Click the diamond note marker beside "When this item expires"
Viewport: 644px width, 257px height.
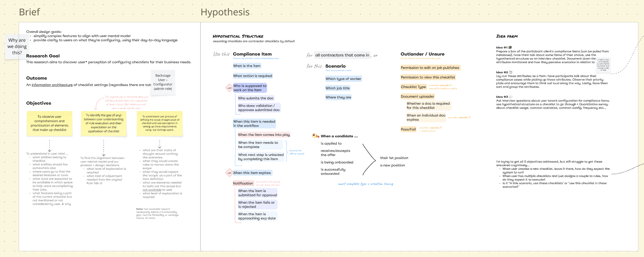pyautogui.click(x=229, y=173)
